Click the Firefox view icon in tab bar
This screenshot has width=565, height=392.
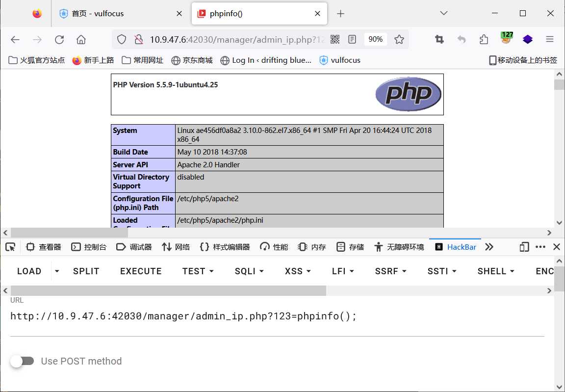point(37,14)
